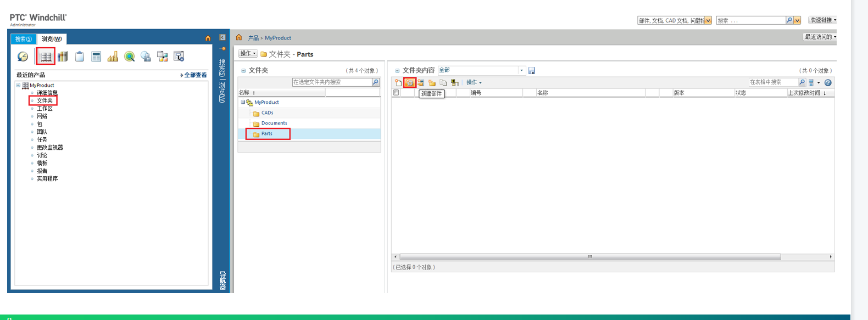Screen dimensions: 868x320
Task: Click folder search magnifier icon
Action: [x=376, y=82]
